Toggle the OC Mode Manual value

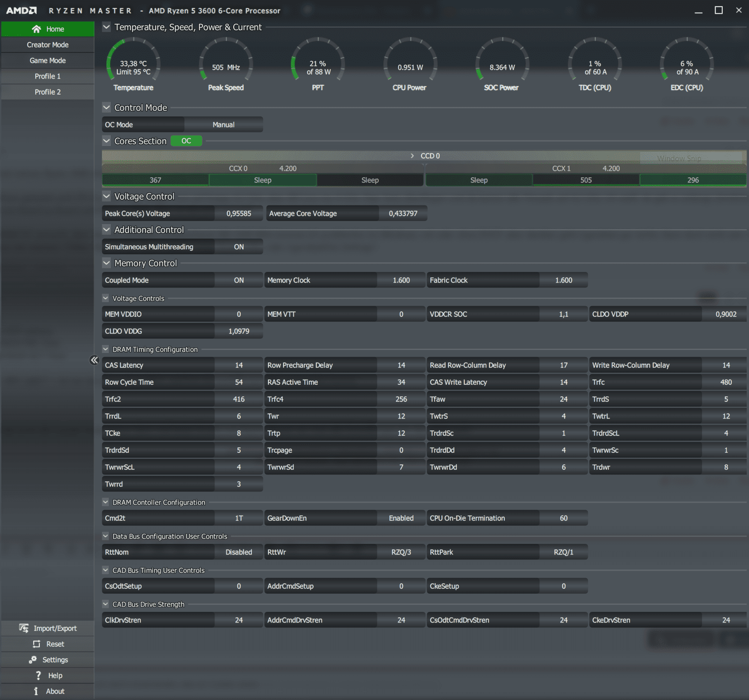click(224, 124)
